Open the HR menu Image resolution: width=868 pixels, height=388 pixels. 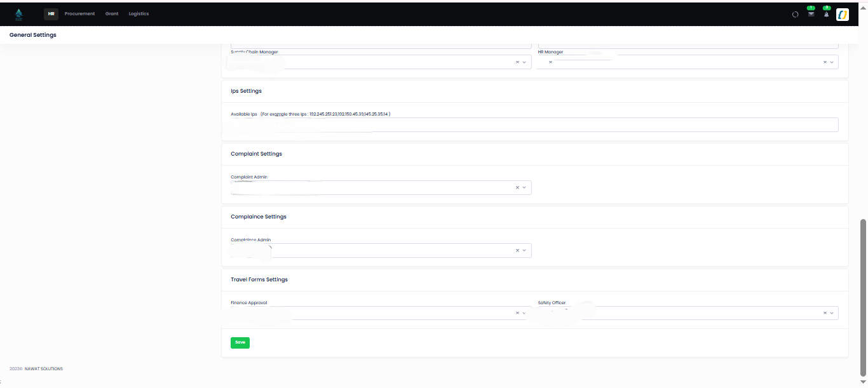[x=51, y=14]
